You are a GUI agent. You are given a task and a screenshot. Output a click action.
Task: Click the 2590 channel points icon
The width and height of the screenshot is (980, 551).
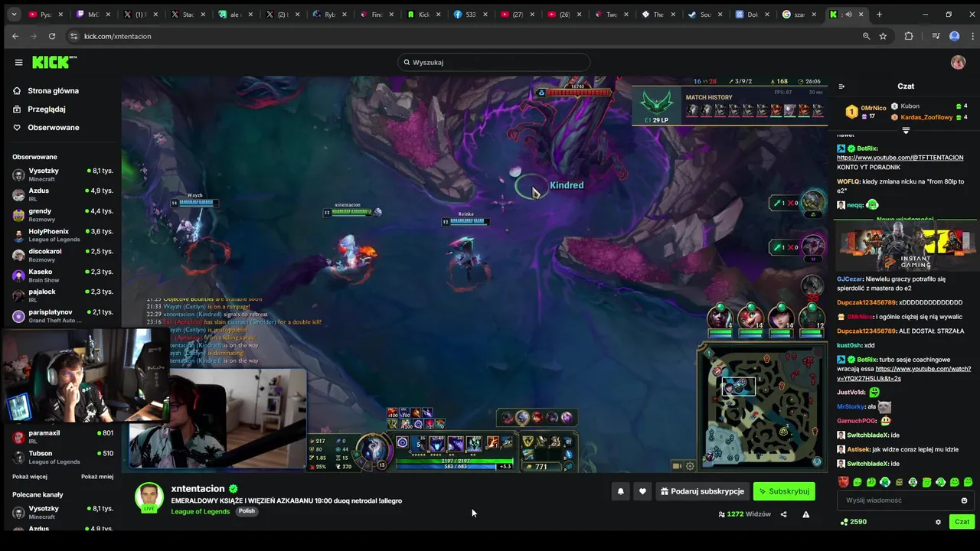point(844,522)
